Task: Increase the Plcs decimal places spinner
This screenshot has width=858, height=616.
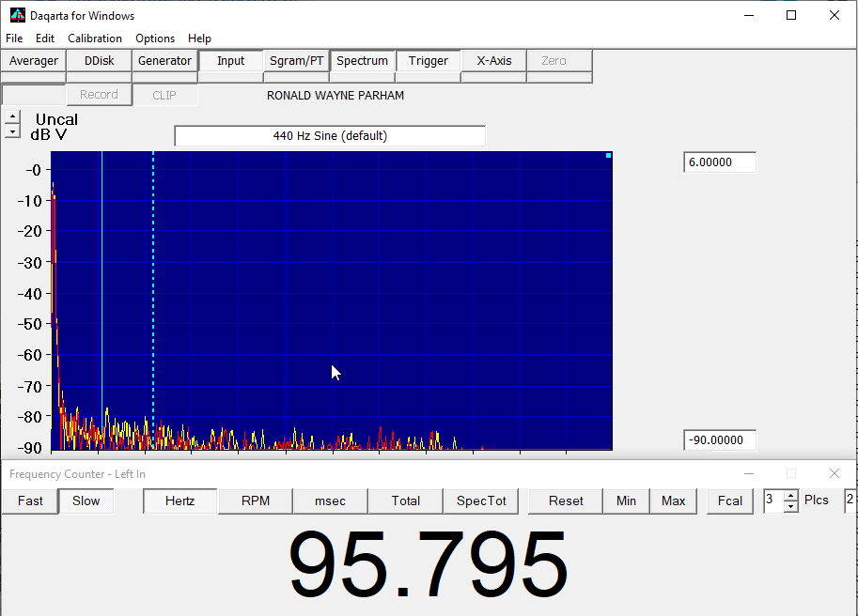Action: (x=790, y=496)
